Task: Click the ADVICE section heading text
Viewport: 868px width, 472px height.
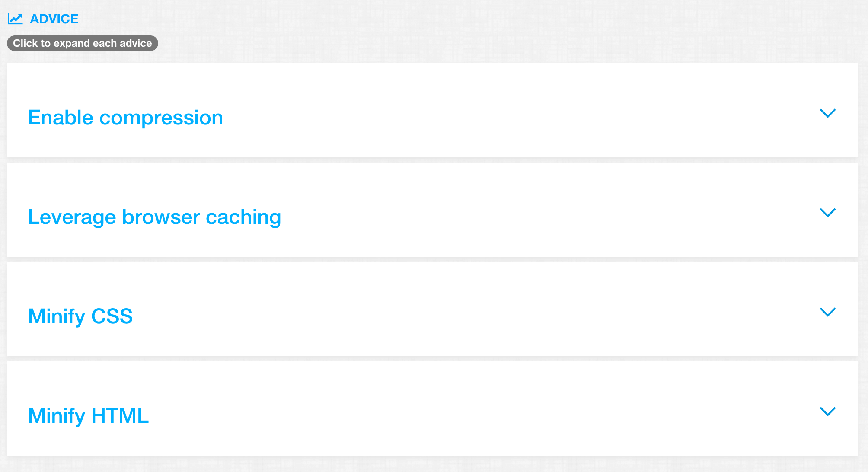Action: click(54, 19)
